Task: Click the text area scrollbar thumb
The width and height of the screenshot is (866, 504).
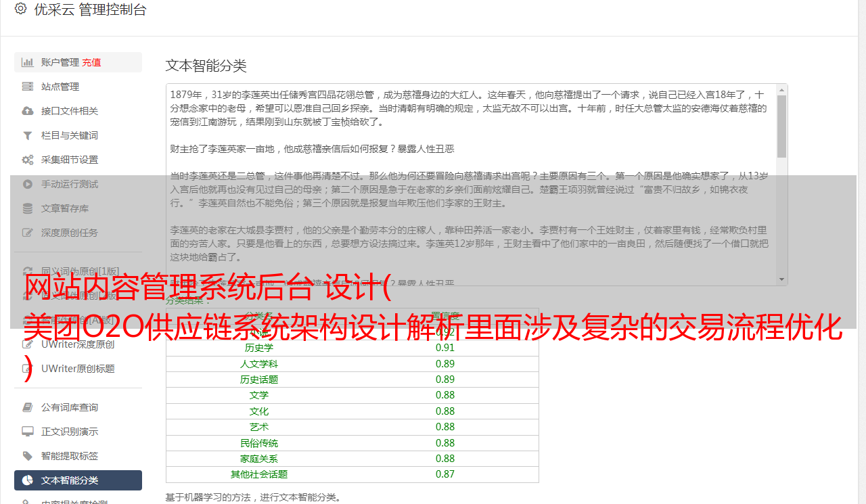Action: pyautogui.click(x=781, y=127)
